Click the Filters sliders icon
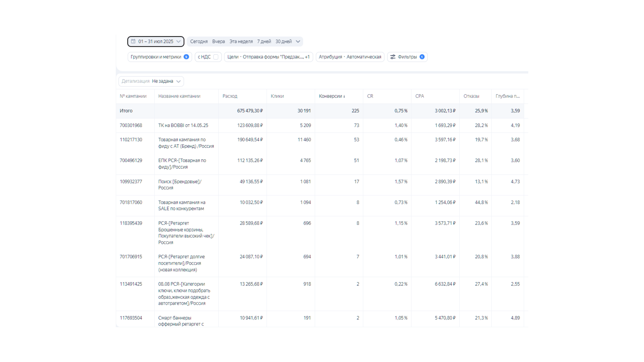Viewport: 644px width, 362px height. 392,57
